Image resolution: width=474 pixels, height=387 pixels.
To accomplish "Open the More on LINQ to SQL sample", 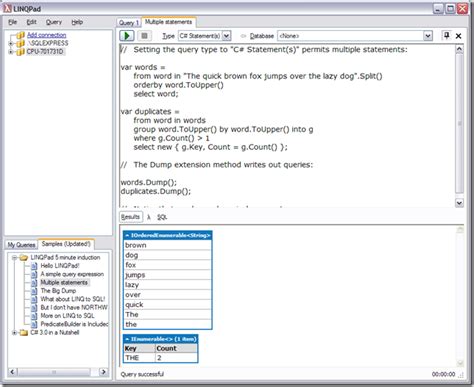I will 67,316.
